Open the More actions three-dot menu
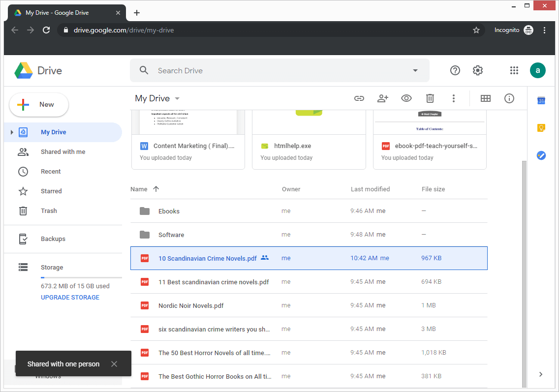 pyautogui.click(x=454, y=98)
